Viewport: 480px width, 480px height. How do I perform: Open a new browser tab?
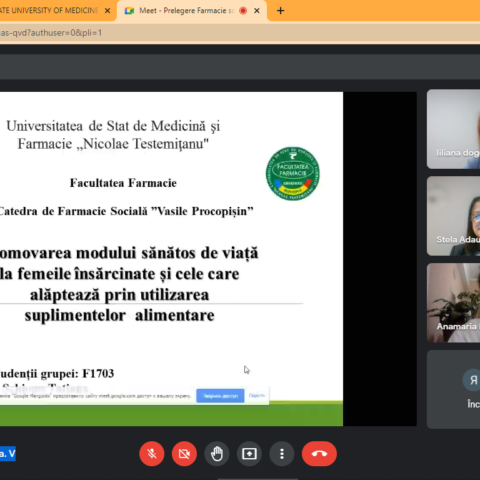click(x=280, y=11)
